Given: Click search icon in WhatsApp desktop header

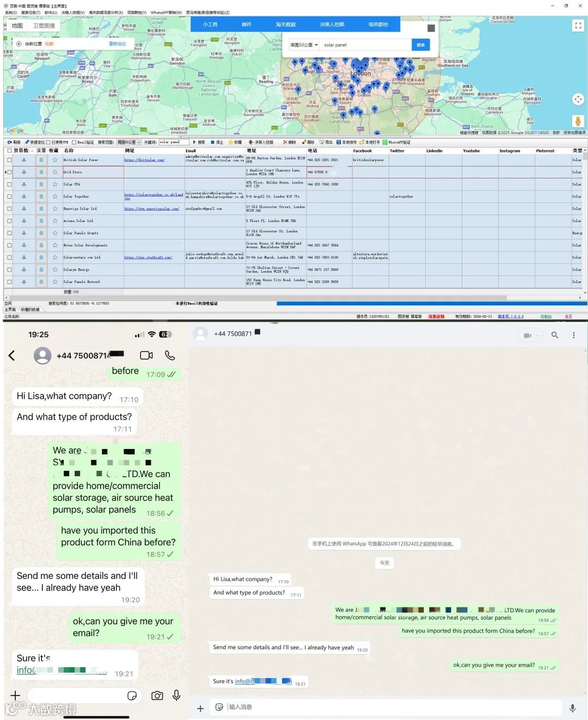Looking at the screenshot, I should (555, 335).
